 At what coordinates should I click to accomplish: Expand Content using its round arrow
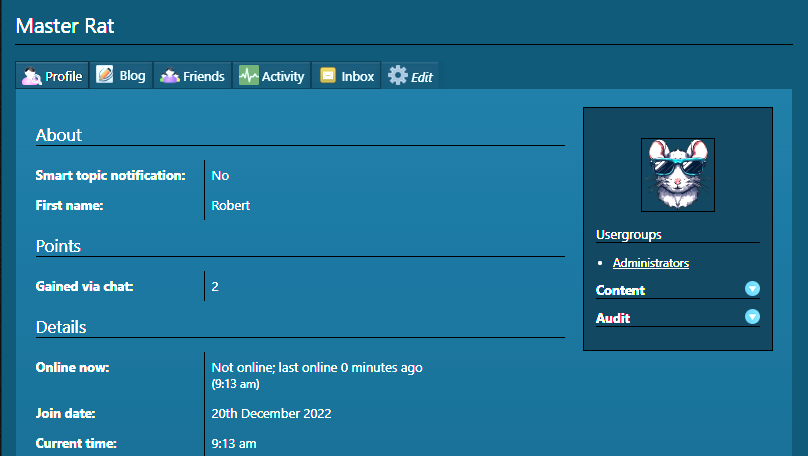pyautogui.click(x=752, y=290)
